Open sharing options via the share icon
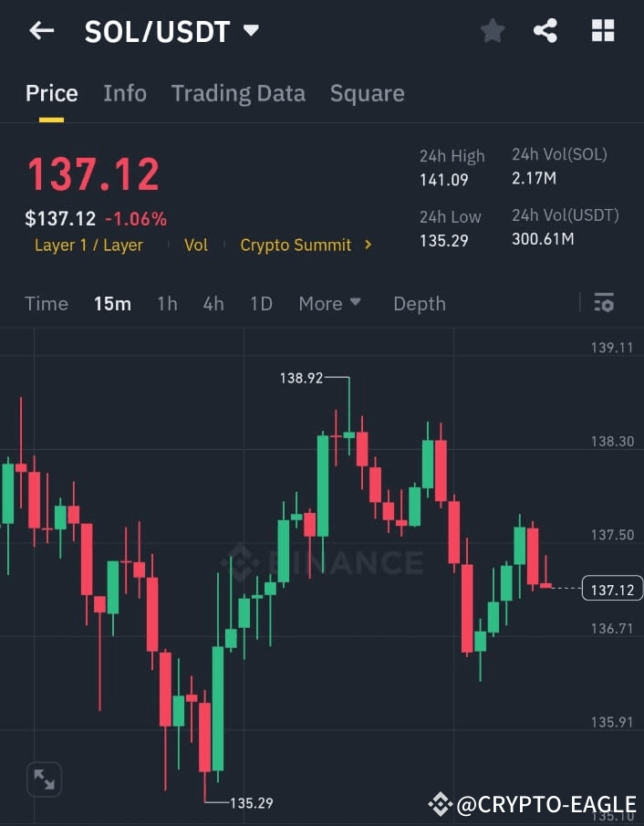 545,30
